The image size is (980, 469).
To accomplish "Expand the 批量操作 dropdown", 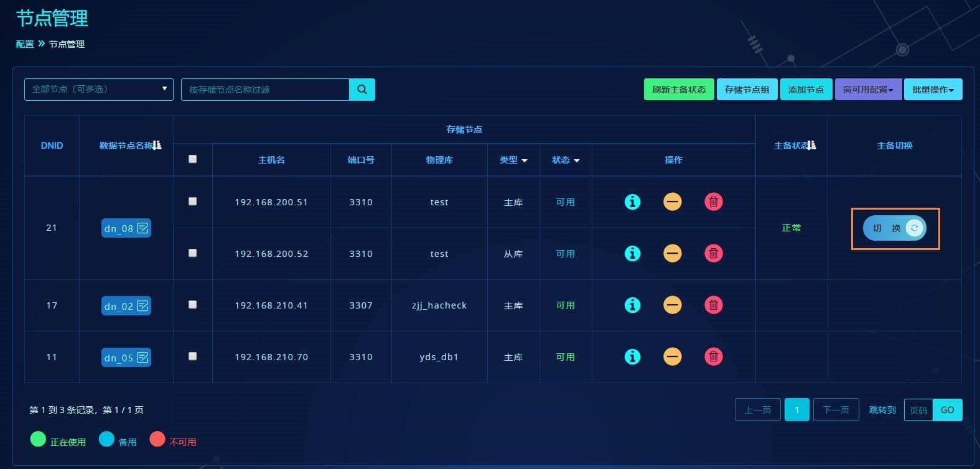I will [933, 90].
